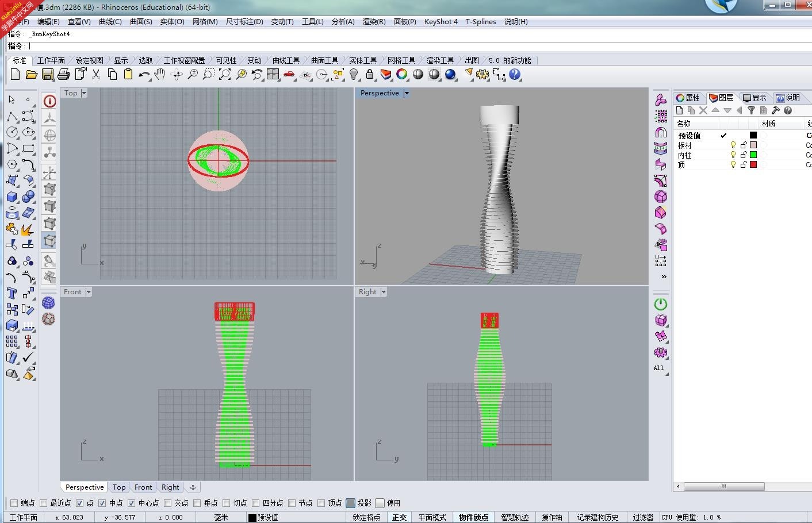The width and height of the screenshot is (812, 523).
Task: Select the Pan hand tool
Action: pos(160,74)
